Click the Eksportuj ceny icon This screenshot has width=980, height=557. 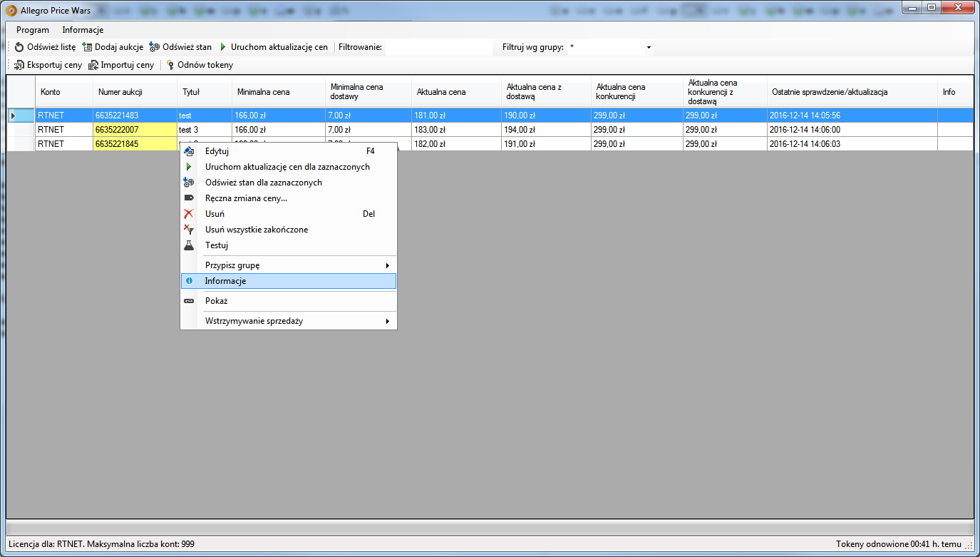[x=19, y=65]
